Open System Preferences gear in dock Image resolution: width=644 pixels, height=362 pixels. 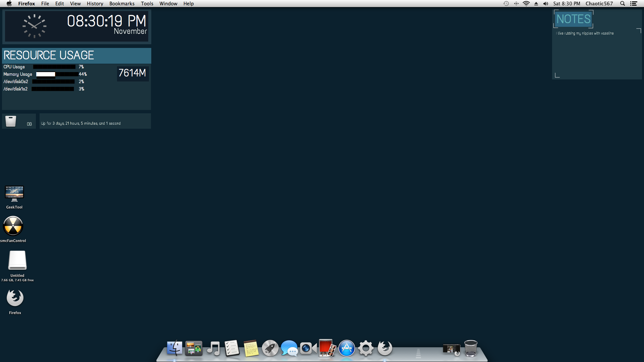366,349
